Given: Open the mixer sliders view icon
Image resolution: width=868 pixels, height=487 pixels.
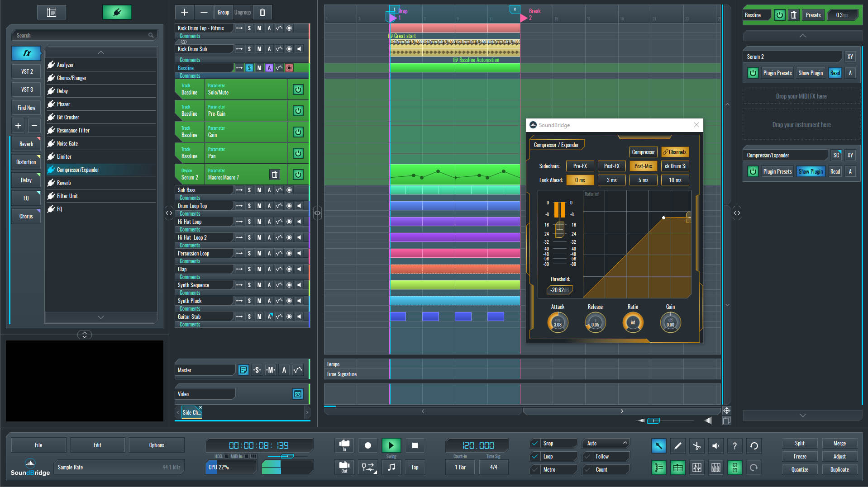Looking at the screenshot, I should click(x=716, y=468).
